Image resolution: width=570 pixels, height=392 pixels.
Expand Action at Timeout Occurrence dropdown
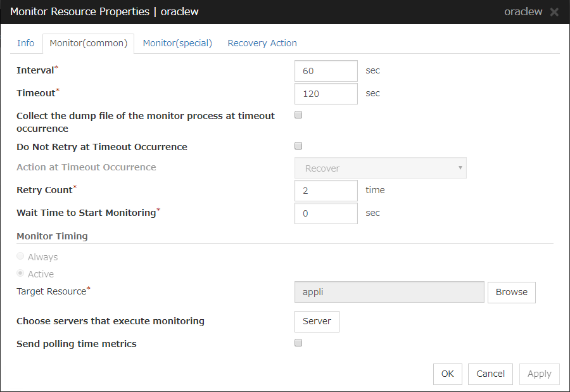(381, 168)
